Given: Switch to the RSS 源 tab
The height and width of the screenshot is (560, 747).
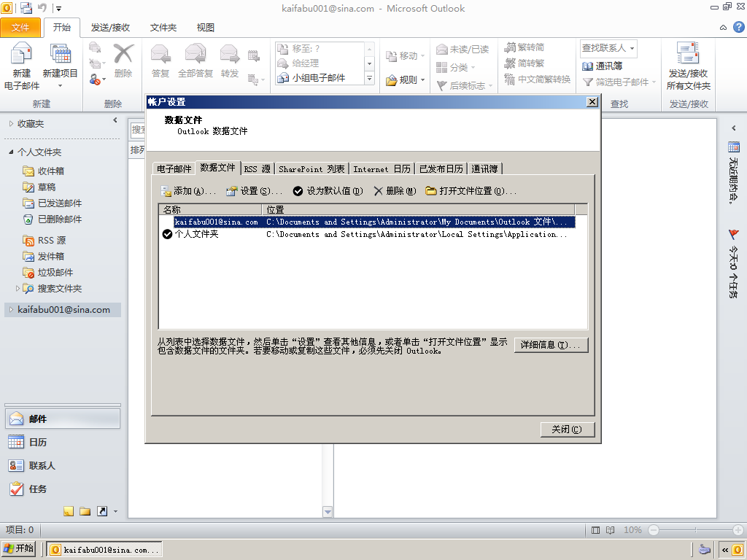Looking at the screenshot, I should (258, 169).
